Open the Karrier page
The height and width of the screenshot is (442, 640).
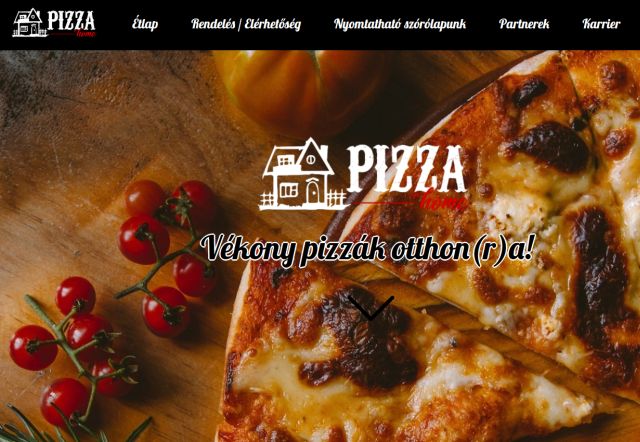601,24
